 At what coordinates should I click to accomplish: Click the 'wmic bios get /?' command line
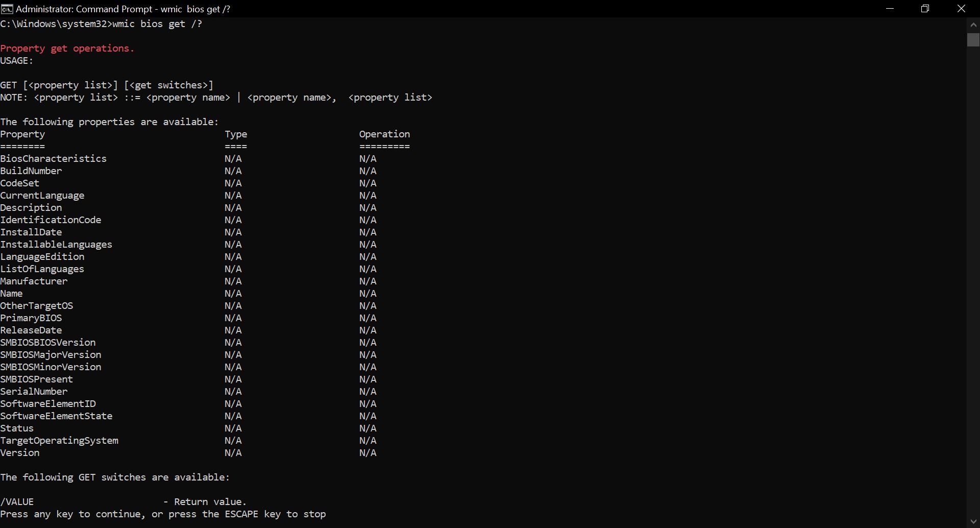tap(101, 24)
